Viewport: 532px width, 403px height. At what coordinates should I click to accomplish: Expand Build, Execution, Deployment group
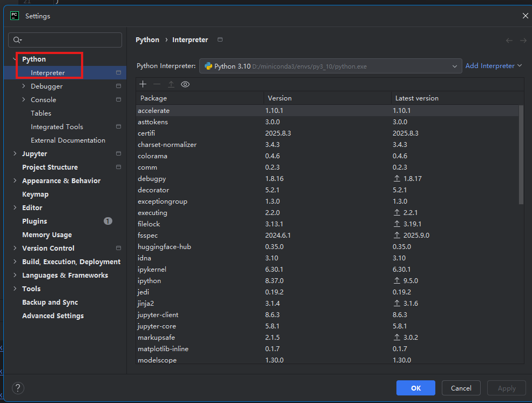tap(15, 261)
